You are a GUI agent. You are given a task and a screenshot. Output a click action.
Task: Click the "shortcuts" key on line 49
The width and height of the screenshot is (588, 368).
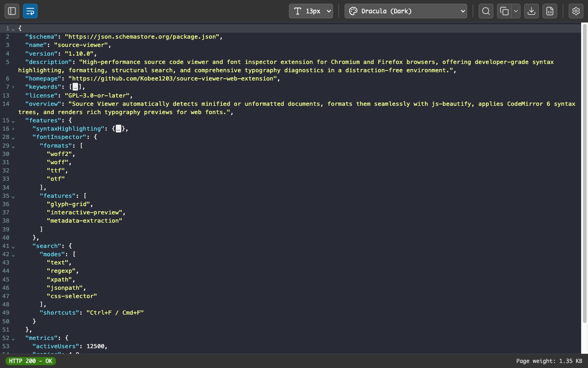pos(59,313)
